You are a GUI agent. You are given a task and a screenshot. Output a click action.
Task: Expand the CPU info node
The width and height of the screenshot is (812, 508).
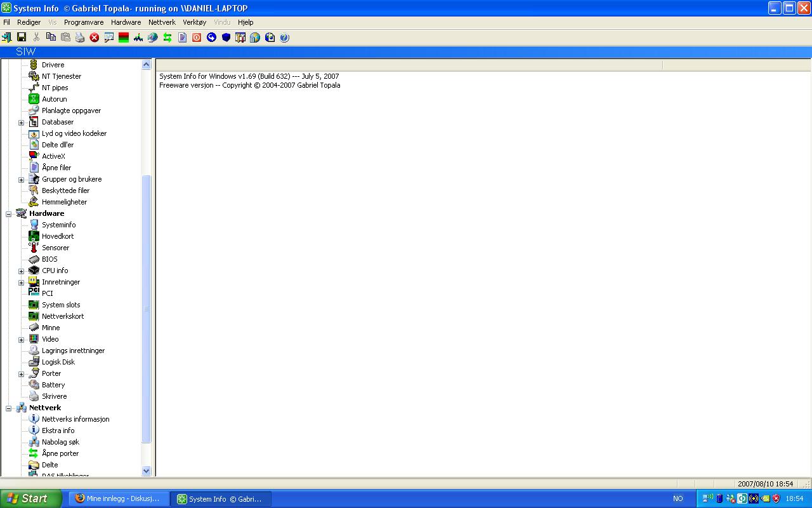pos(21,271)
